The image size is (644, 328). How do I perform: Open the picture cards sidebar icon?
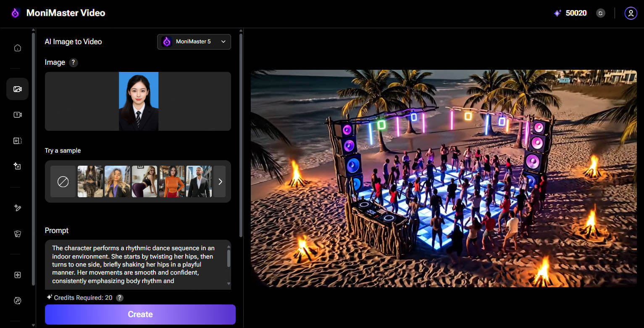[17, 234]
